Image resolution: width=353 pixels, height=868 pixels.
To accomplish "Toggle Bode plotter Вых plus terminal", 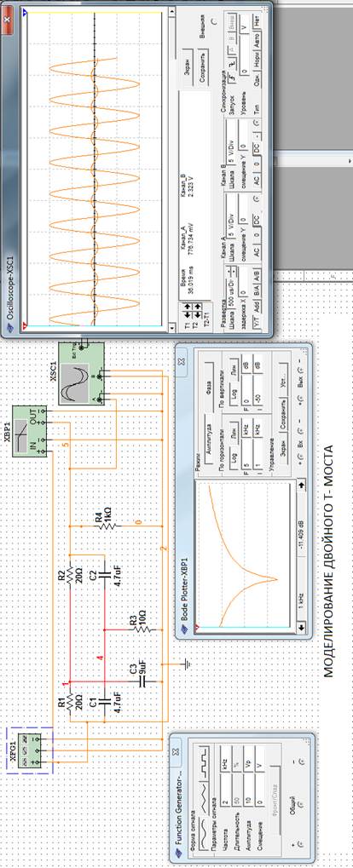I will (x=300, y=397).
